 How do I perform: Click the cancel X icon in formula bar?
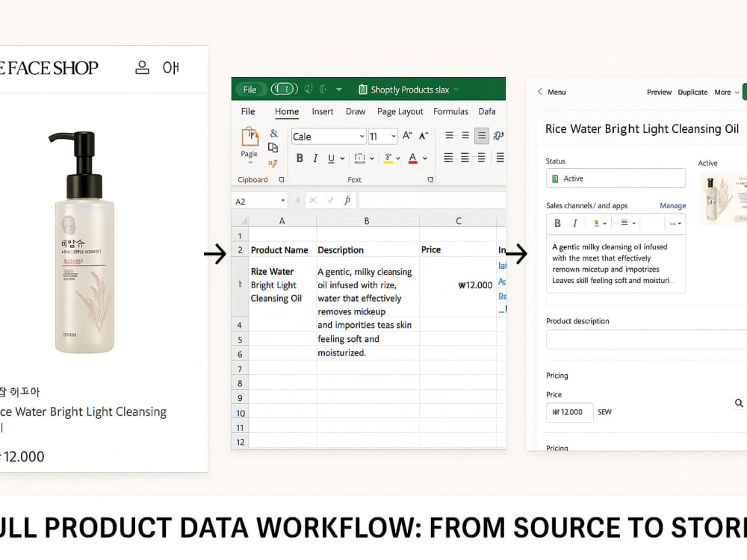312,200
